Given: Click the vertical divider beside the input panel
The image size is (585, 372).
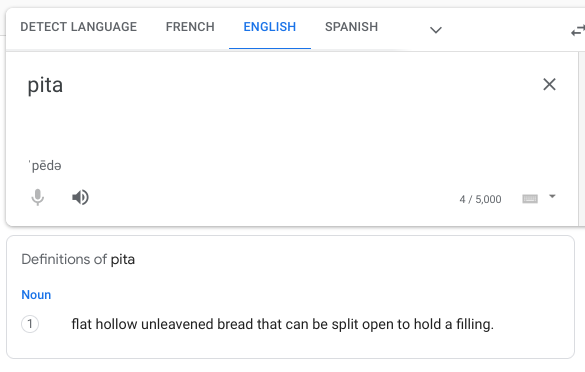Looking at the screenshot, I should 579,139.
